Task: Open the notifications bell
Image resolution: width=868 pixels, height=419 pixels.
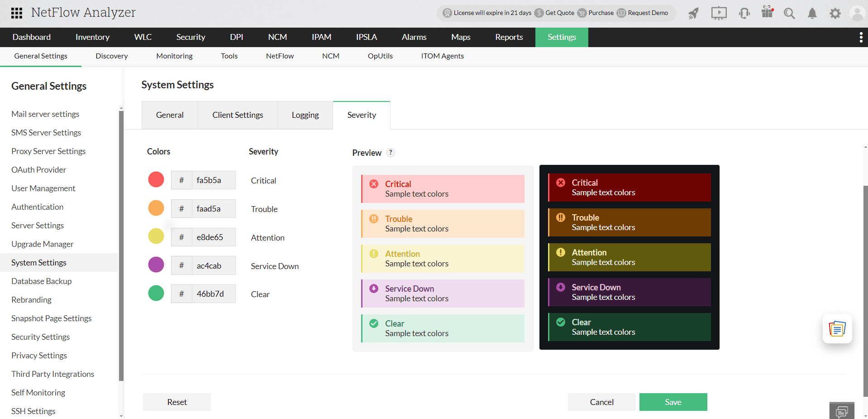Action: (x=812, y=13)
